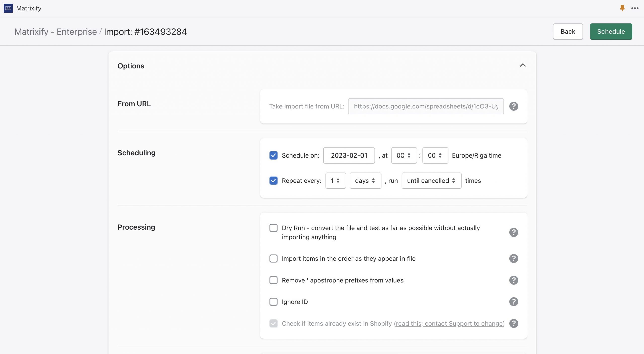Expand the until cancelled dropdown
The width and height of the screenshot is (644, 354).
[x=431, y=181]
